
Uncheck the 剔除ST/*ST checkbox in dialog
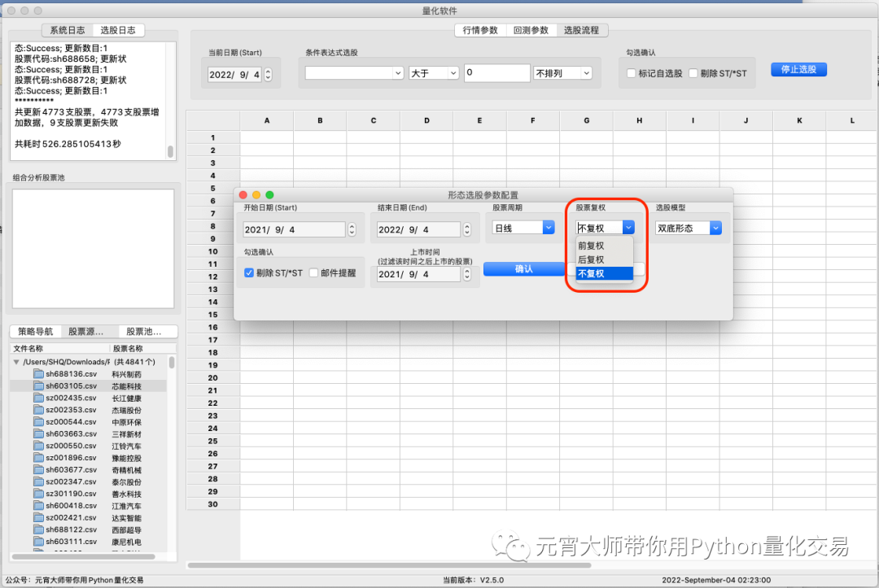pyautogui.click(x=249, y=273)
